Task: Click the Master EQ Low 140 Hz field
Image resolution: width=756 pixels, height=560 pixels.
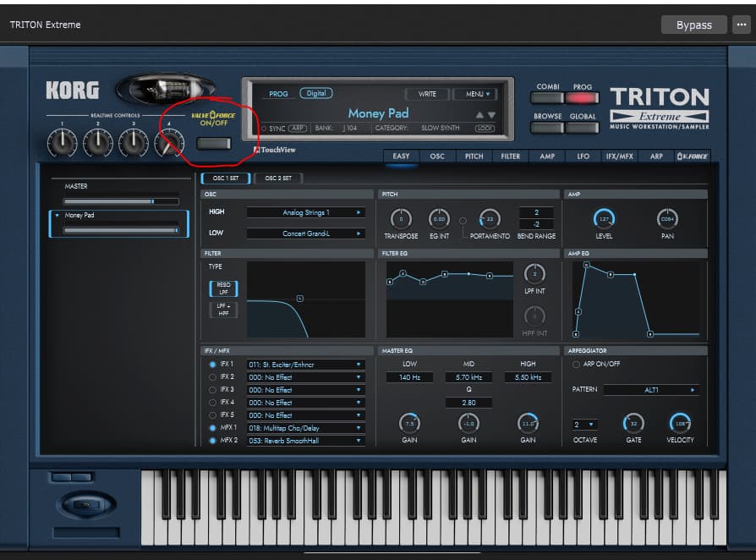Action: click(x=409, y=377)
